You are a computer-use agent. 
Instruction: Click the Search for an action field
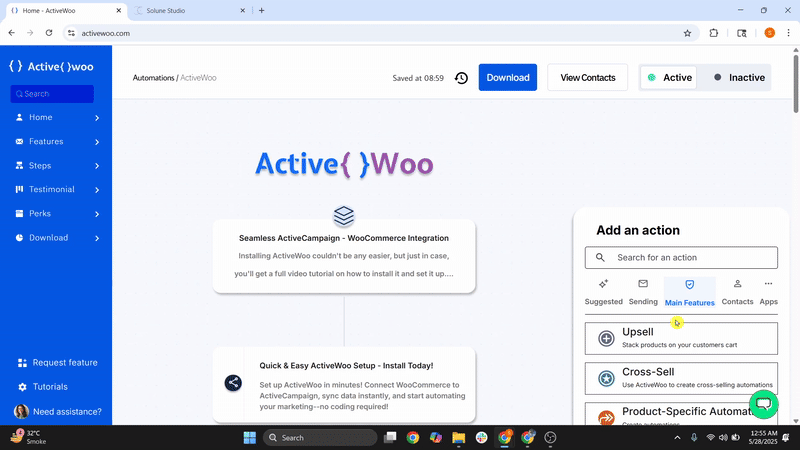681,258
